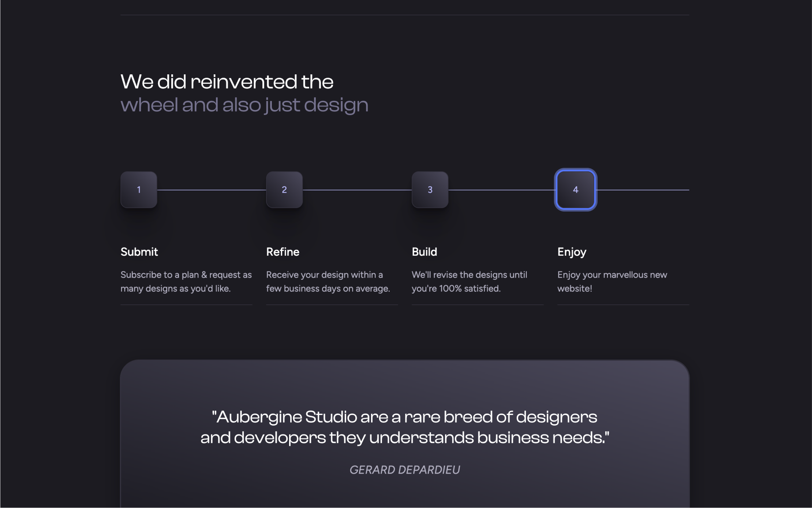
Task: Click heading 'We did reinvented the'
Action: (227, 82)
